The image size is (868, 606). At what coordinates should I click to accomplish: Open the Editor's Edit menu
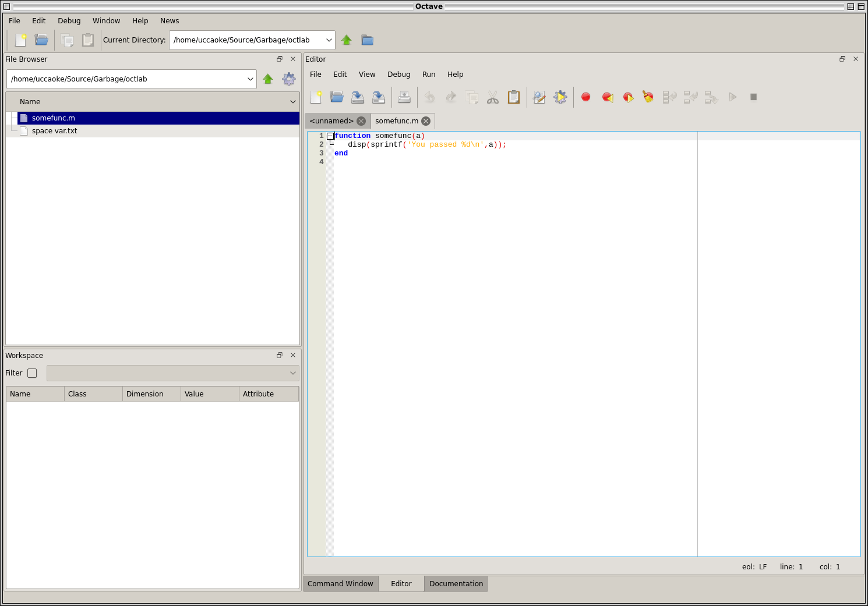tap(340, 75)
